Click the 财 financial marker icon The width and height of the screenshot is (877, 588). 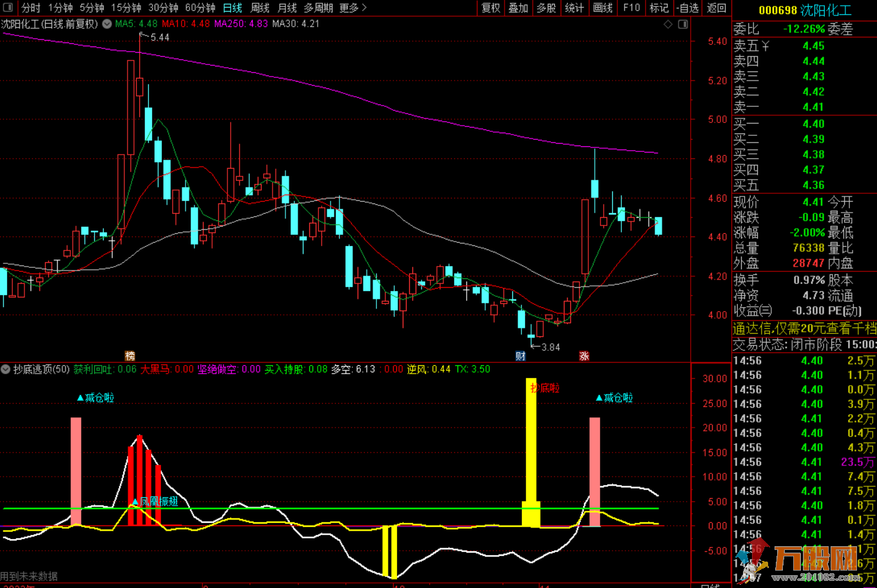tap(520, 356)
